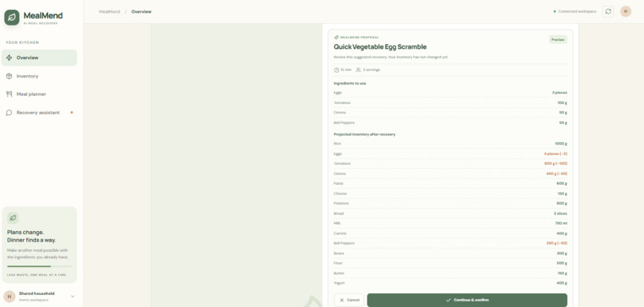
Task: Open the Overview lightning icon in sidebar
Action: 9,58
